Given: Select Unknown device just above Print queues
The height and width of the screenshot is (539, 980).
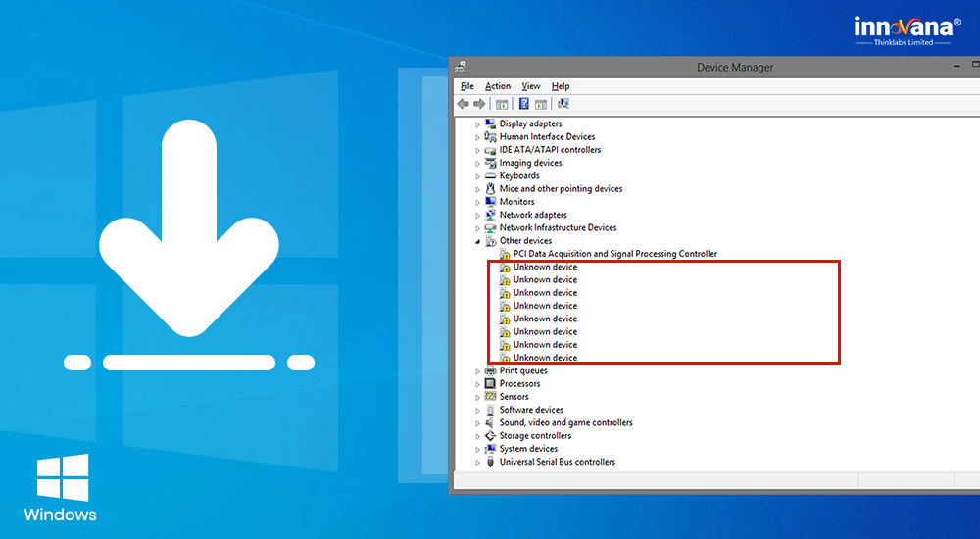Looking at the screenshot, I should point(545,358).
